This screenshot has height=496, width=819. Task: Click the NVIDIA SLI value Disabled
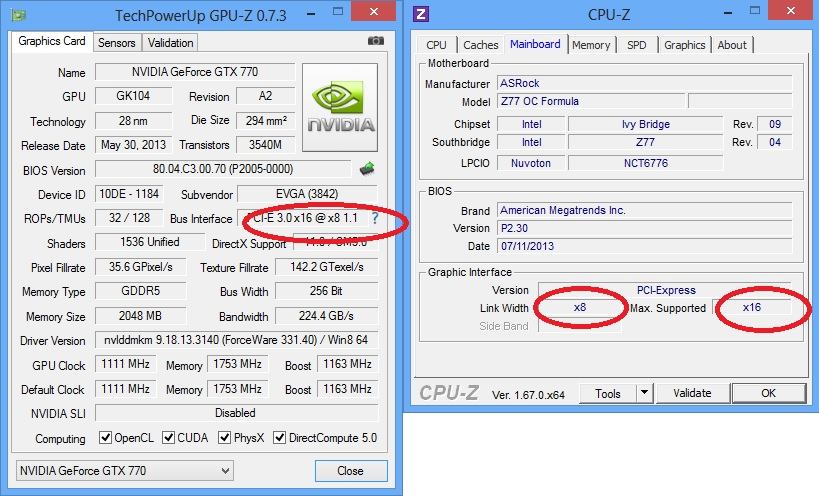(x=236, y=413)
